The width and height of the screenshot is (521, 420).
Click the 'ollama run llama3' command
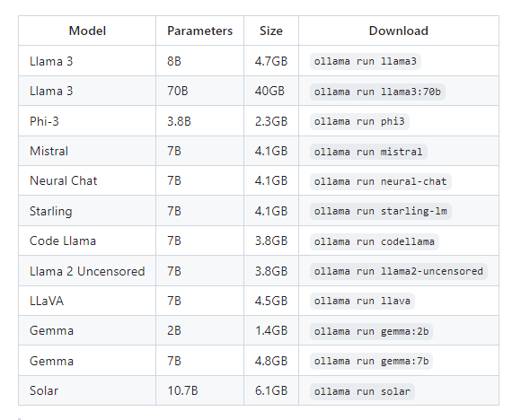tap(366, 61)
